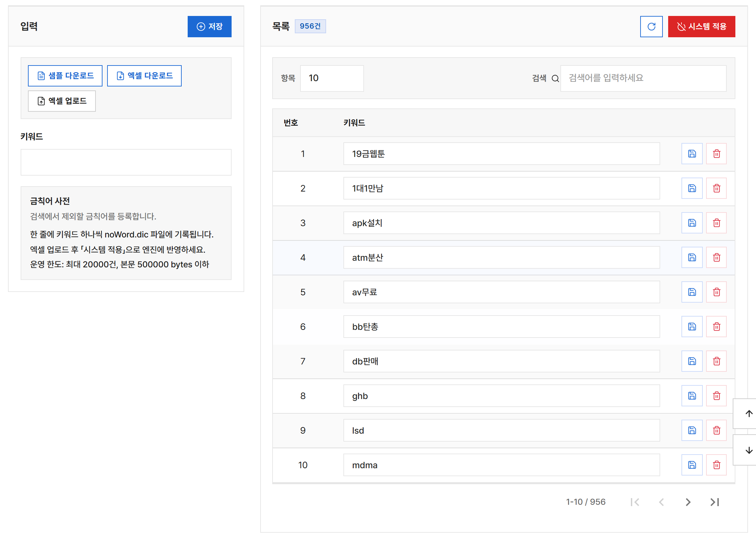Image resolution: width=756 pixels, height=552 pixels.
Task: Delete row 4 keyword atm분산
Action: [x=716, y=258]
